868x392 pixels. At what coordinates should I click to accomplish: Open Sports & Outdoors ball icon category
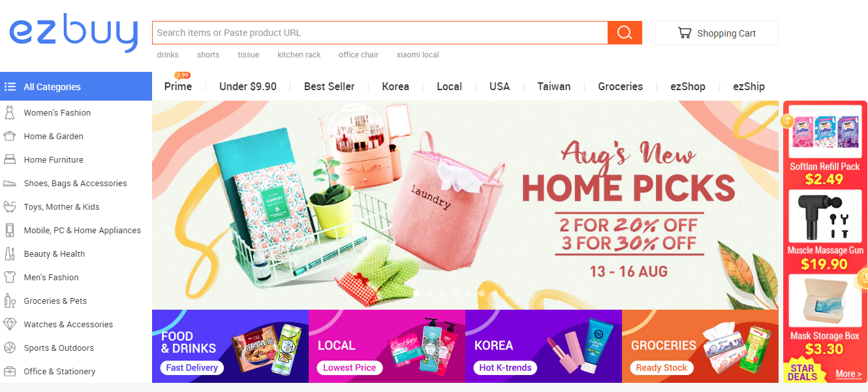(10, 348)
